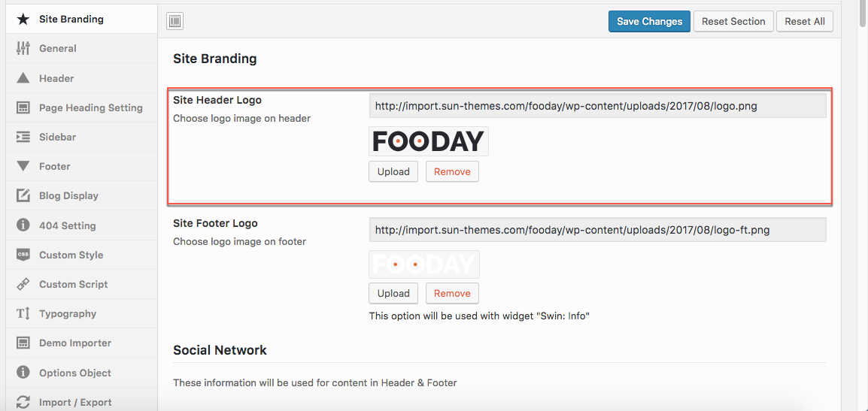Image resolution: width=868 pixels, height=411 pixels.
Task: Click the star icon beside Site Branding
Action: pyautogui.click(x=23, y=20)
